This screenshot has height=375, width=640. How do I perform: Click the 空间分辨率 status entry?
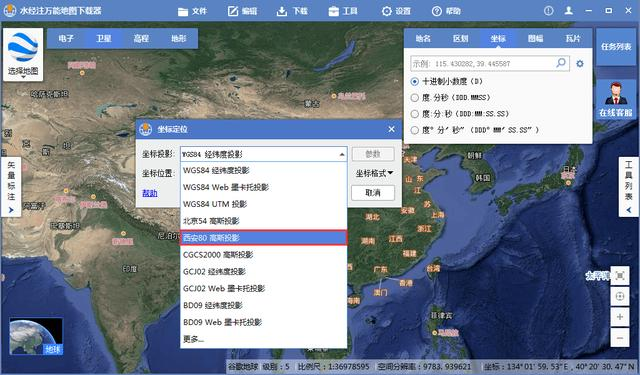click(424, 367)
